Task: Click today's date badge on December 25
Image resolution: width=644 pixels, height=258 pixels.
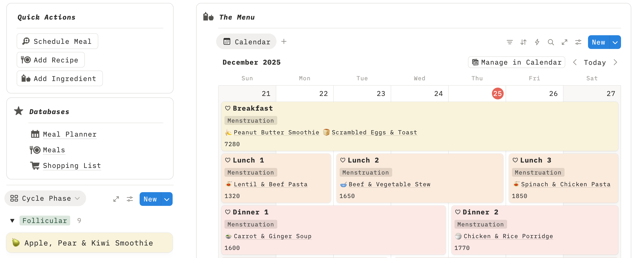Action: pyautogui.click(x=497, y=93)
